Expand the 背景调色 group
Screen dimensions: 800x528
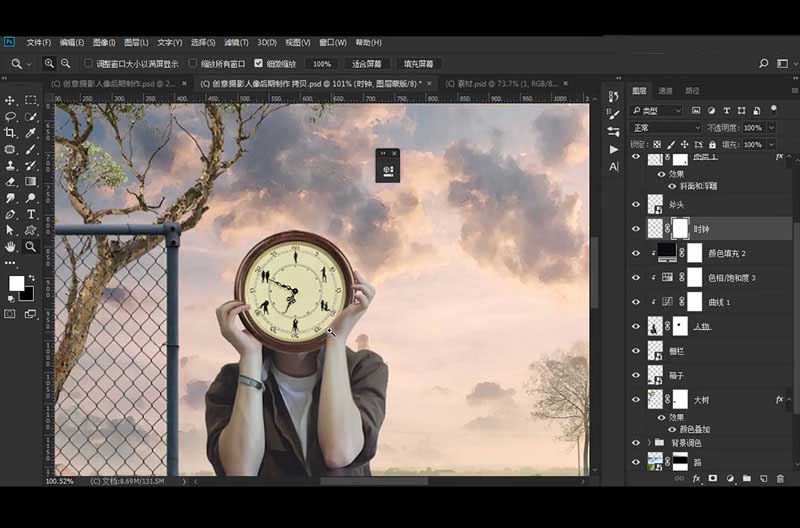click(649, 442)
